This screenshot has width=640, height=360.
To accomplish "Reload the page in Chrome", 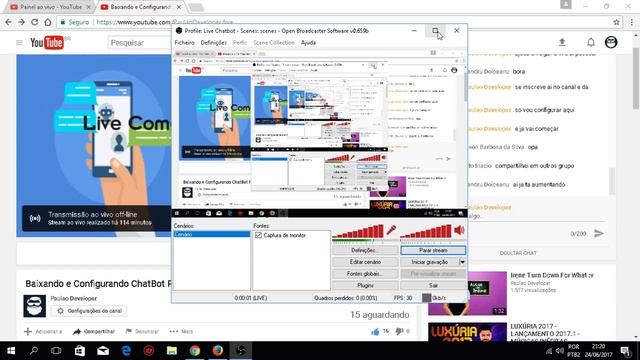I will (x=35, y=22).
